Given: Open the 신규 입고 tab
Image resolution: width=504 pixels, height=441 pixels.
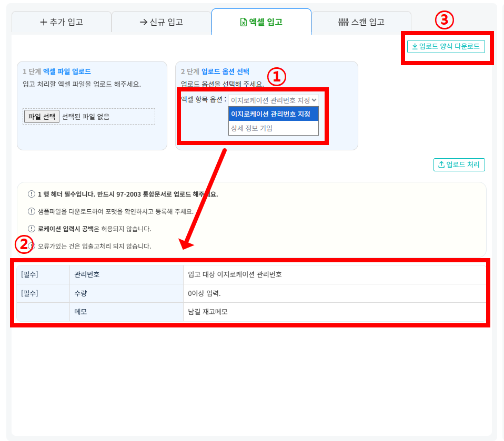Looking at the screenshot, I should pos(162,22).
